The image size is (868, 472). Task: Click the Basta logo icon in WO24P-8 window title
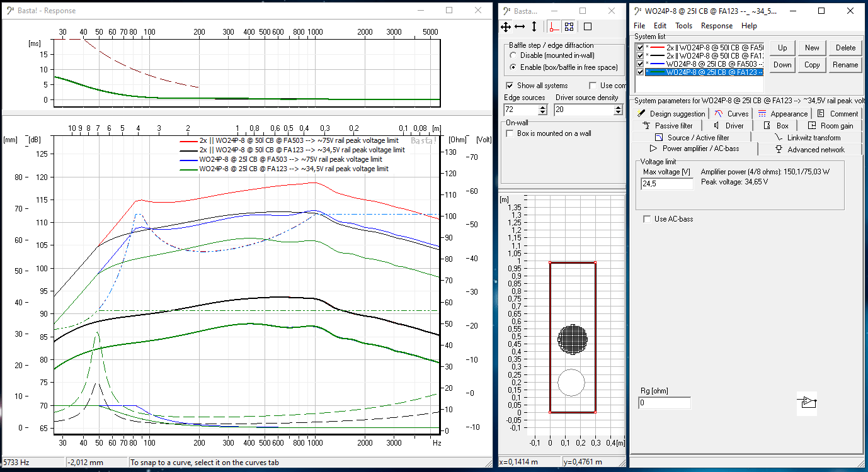point(638,10)
